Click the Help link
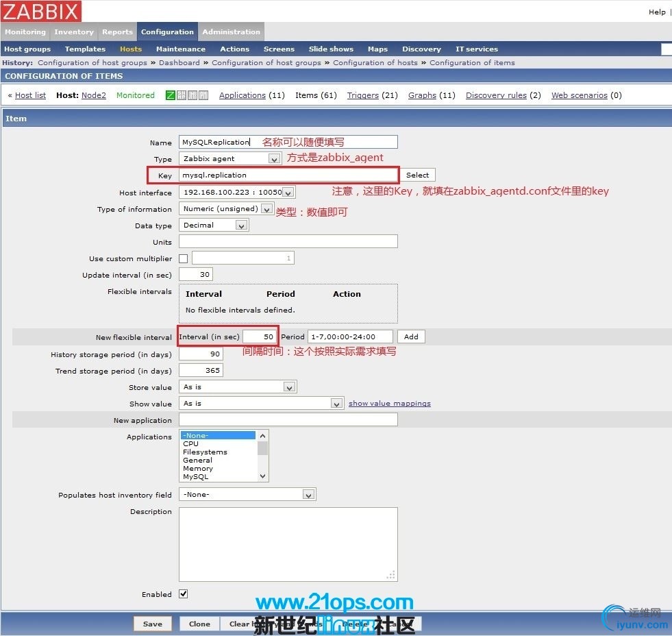This screenshot has width=672, height=636. (x=656, y=12)
